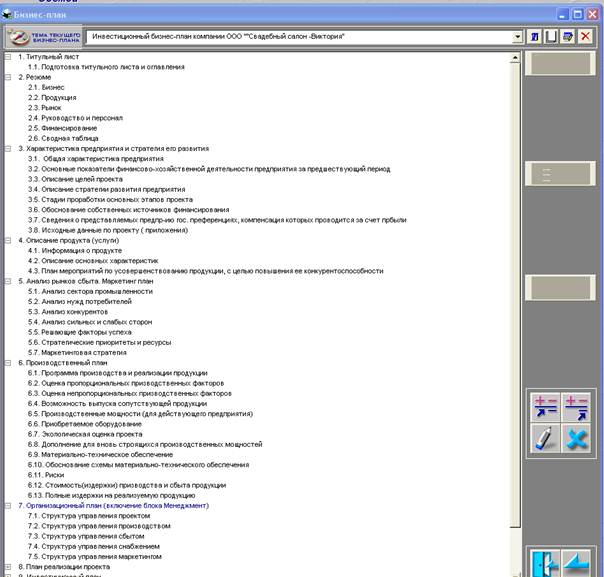
Task: Click the blank page icon in top toolbar
Action: 551,37
